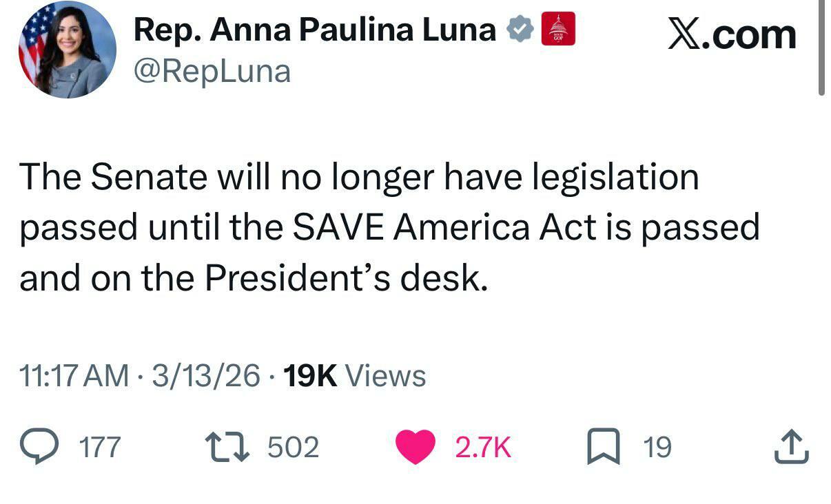Open the Rep. Anna Paulina Luna profile picture
Screen dimensions: 831x504
point(67,51)
